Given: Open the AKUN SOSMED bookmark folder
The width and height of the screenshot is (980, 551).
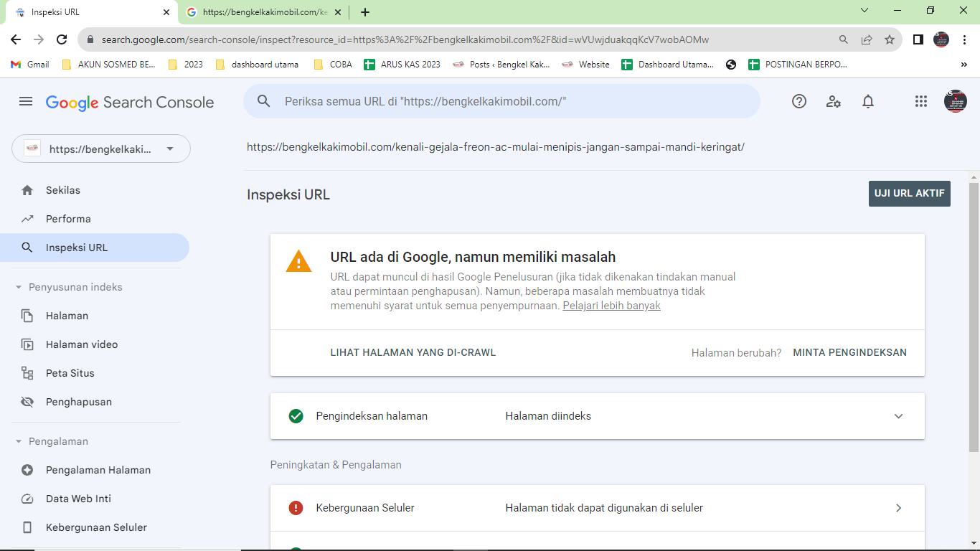Looking at the screenshot, I should (108, 65).
